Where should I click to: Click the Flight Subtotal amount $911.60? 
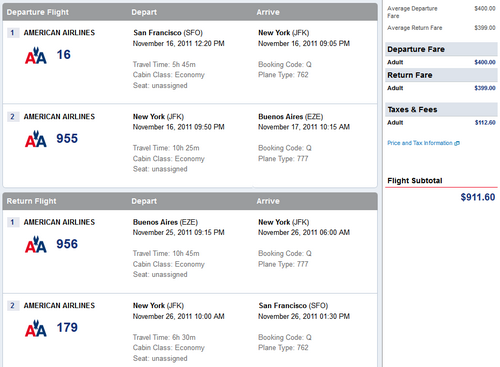click(478, 197)
